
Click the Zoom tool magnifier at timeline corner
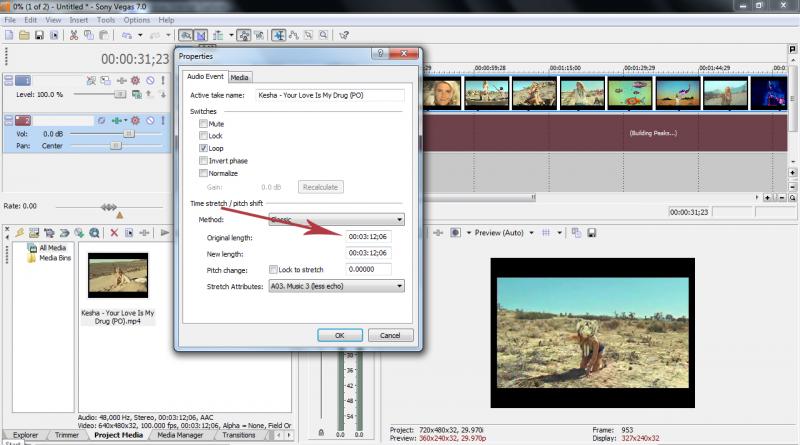[792, 197]
